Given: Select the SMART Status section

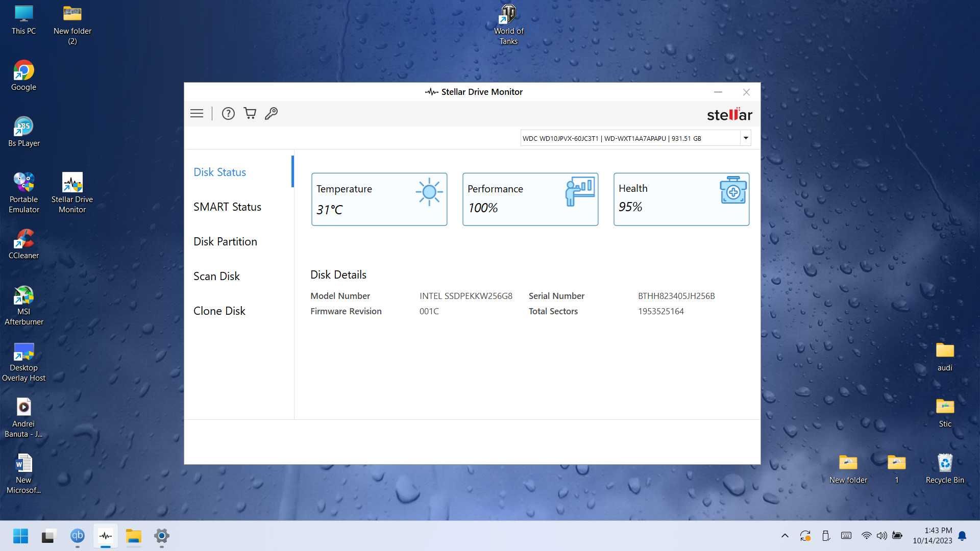Looking at the screenshot, I should (x=227, y=206).
